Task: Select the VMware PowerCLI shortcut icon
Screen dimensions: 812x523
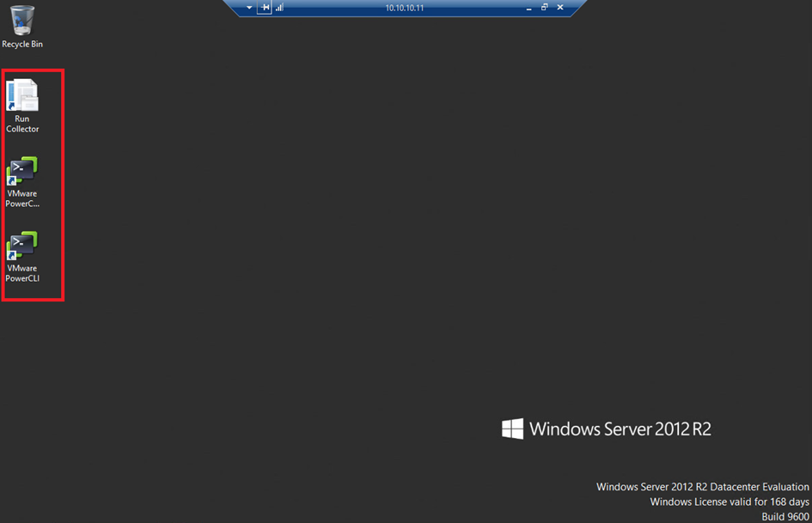Action: (x=22, y=256)
